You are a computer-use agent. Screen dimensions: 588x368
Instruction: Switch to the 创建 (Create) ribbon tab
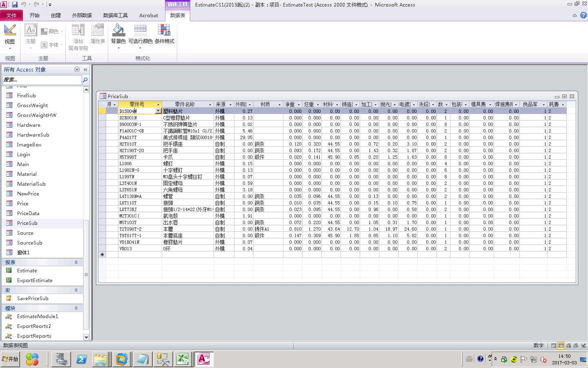point(56,15)
